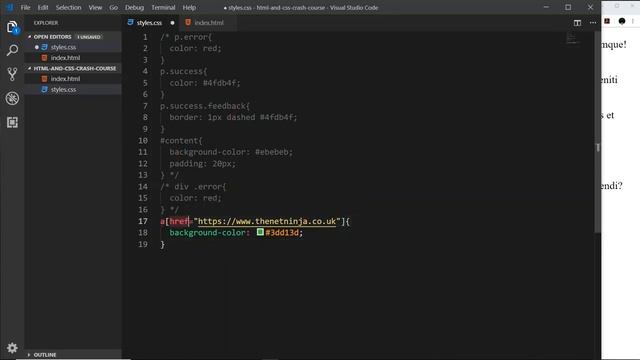Viewport: 640px width, 360px height.
Task: Open index.html in the project folder
Action: pyautogui.click(x=73, y=79)
